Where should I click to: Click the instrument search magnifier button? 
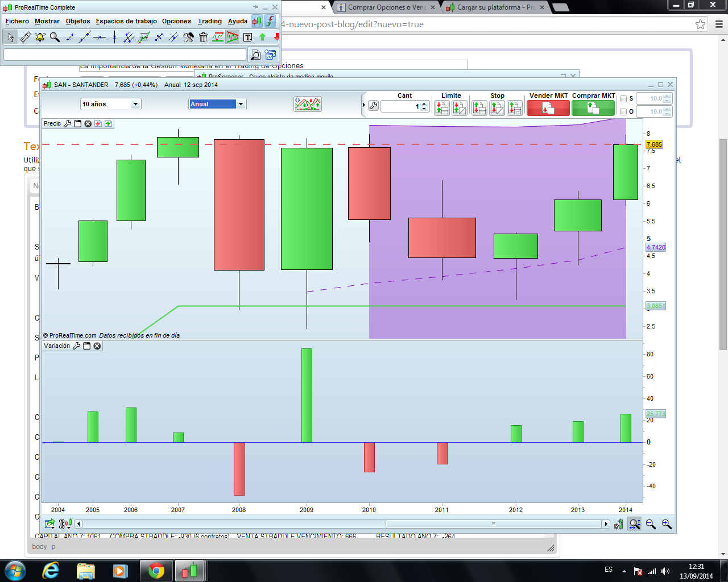click(255, 55)
